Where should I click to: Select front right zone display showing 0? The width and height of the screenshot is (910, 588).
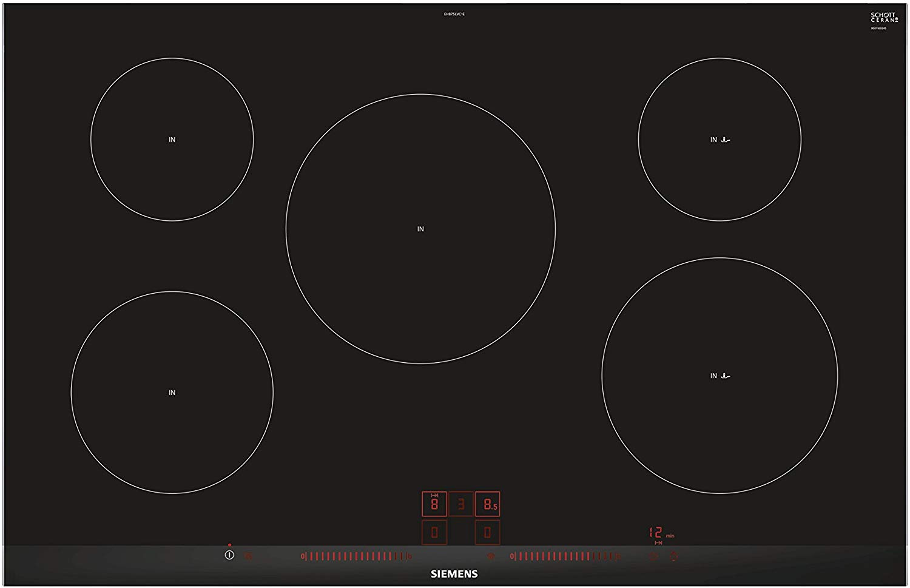click(x=488, y=532)
